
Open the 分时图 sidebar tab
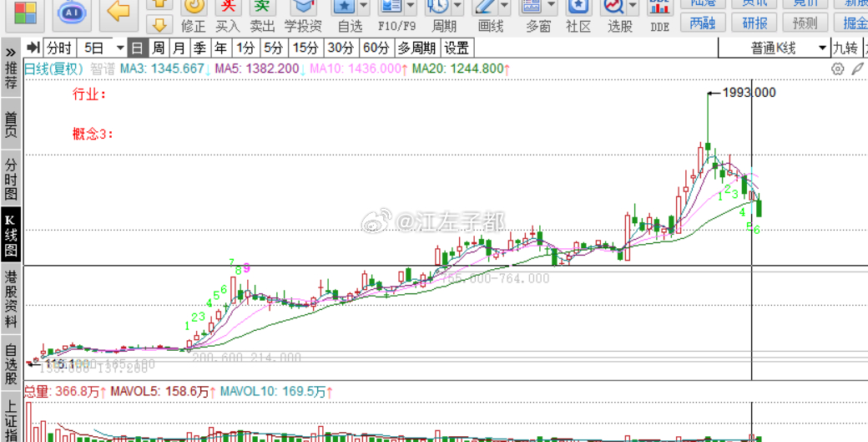(x=11, y=179)
